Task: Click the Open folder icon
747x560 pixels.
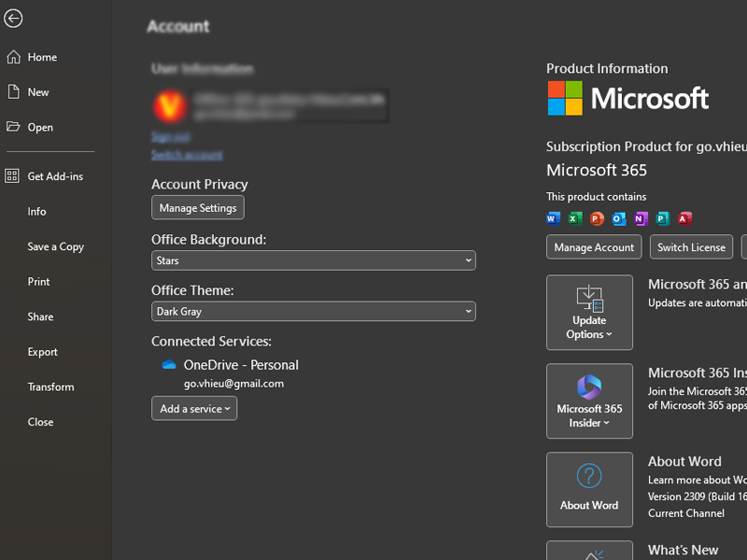Action: point(13,127)
